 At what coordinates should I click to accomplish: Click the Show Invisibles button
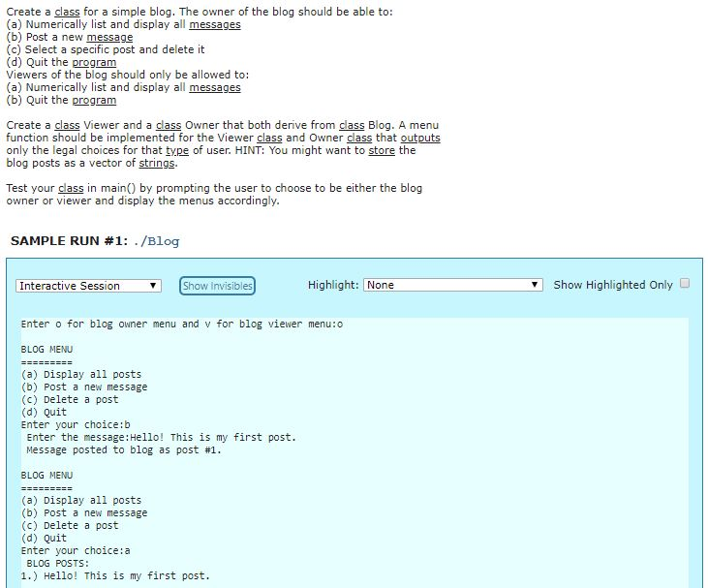click(217, 286)
